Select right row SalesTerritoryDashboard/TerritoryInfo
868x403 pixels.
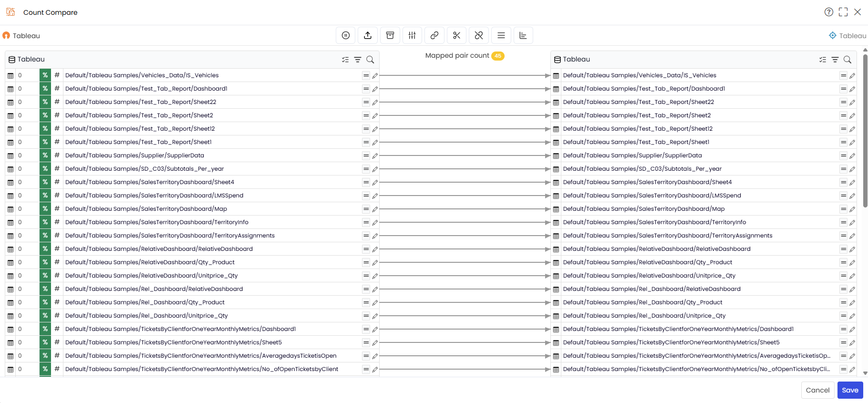tap(703, 222)
